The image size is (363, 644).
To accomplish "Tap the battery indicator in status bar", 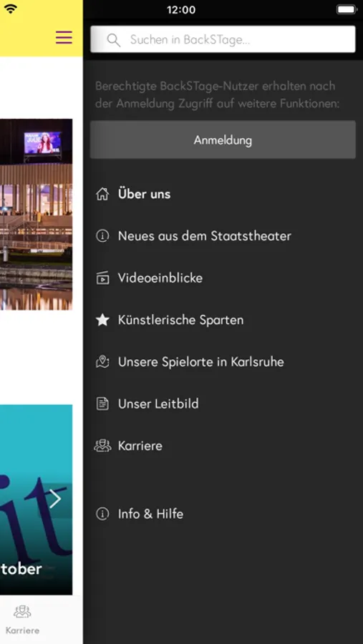I will (x=347, y=9).
